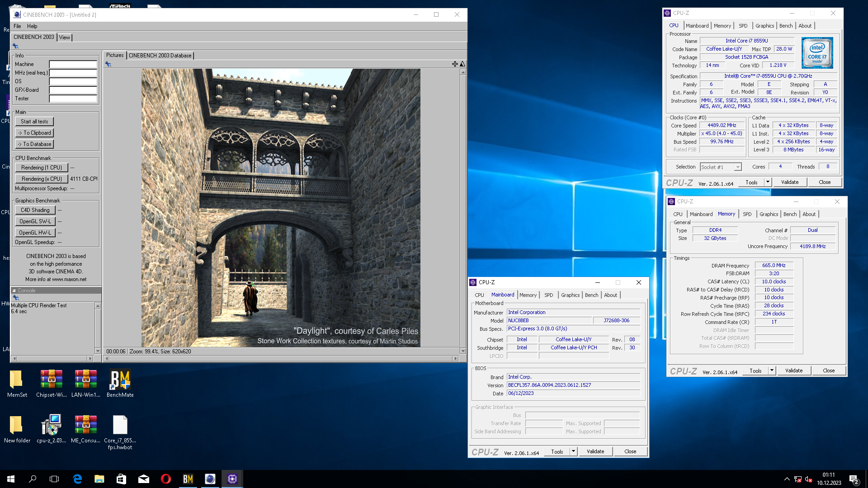The image size is (868, 488).
Task: Open Task View on taskbar
Action: pos(54,479)
